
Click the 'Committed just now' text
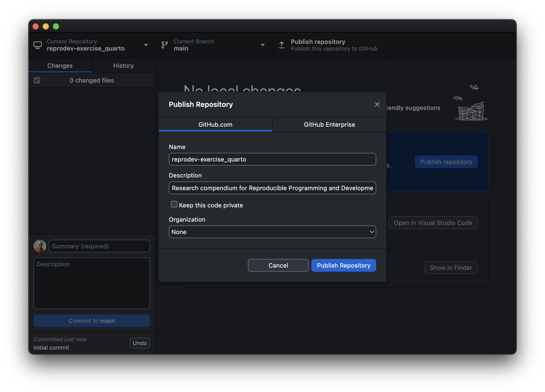tap(60, 339)
